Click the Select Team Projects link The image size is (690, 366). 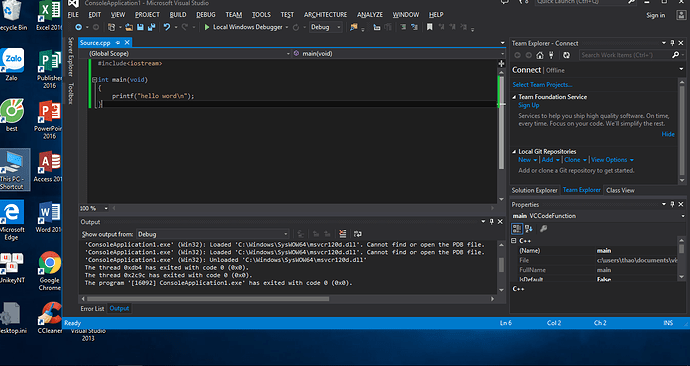(542, 85)
